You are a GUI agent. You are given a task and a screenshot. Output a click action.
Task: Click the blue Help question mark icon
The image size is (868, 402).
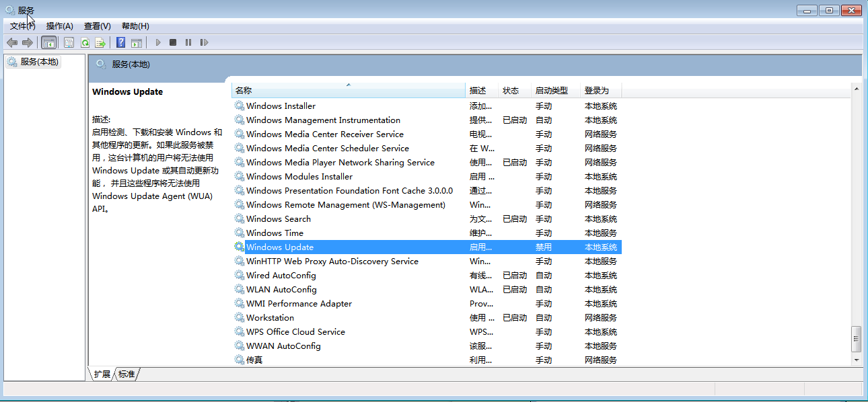[x=121, y=42]
